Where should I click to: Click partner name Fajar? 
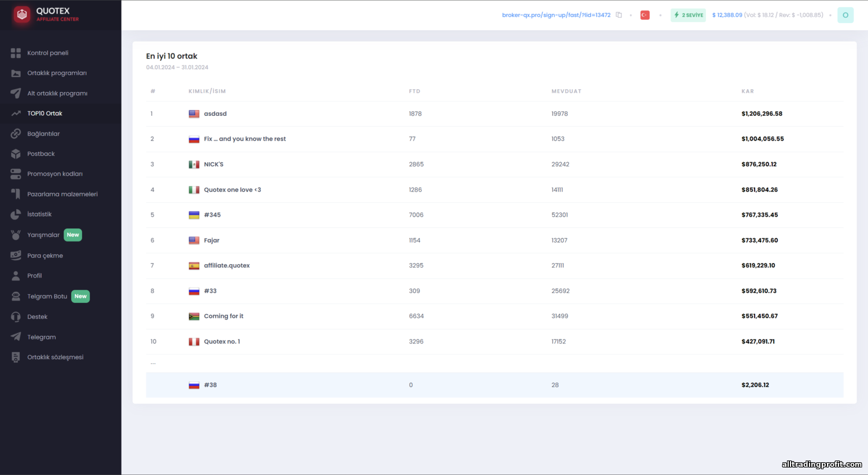tap(212, 240)
